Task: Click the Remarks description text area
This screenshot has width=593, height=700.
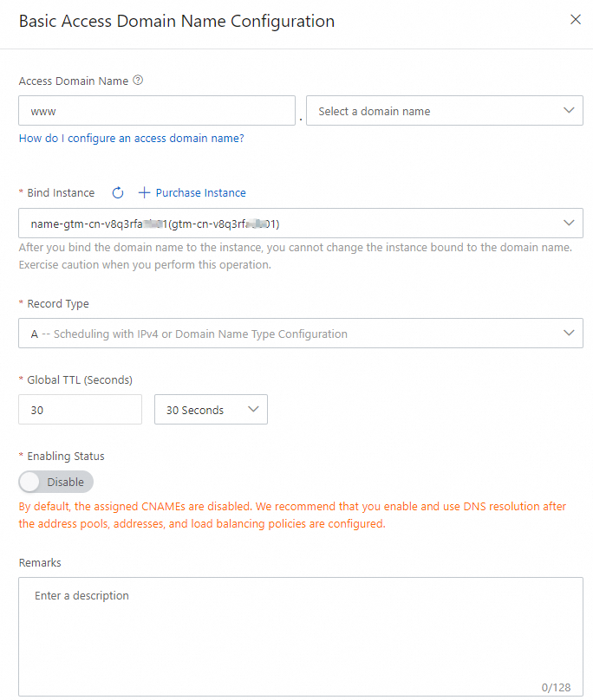Action: point(301,624)
